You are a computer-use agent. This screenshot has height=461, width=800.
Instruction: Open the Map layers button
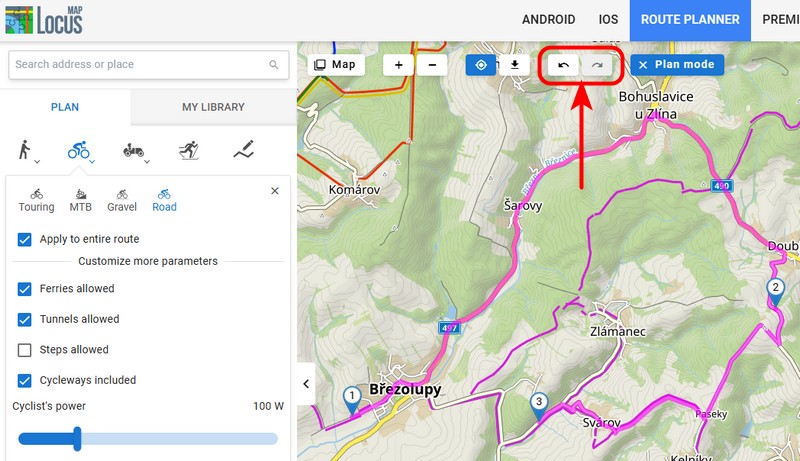point(335,65)
